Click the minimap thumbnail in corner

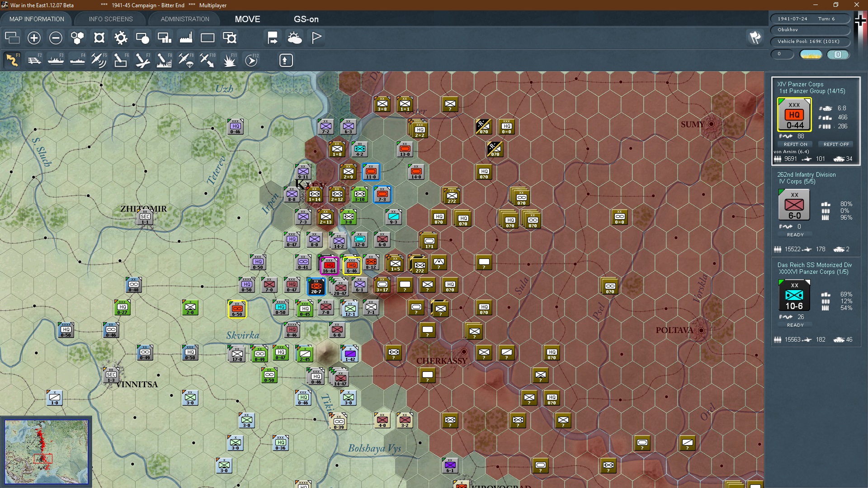pyautogui.click(x=46, y=451)
